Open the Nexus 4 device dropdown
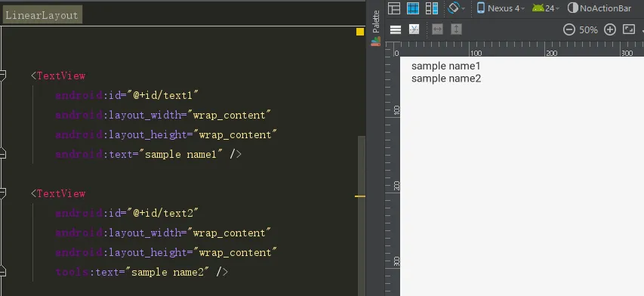 pyautogui.click(x=501, y=8)
